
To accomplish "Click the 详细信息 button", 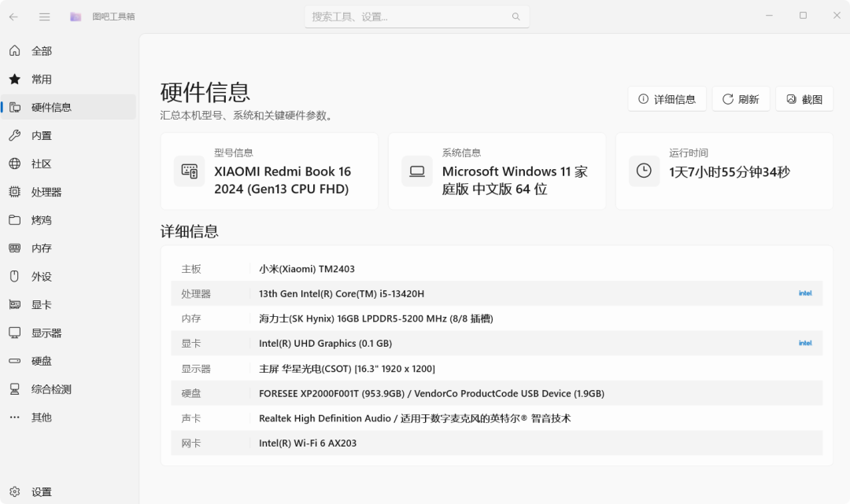I will click(x=667, y=99).
